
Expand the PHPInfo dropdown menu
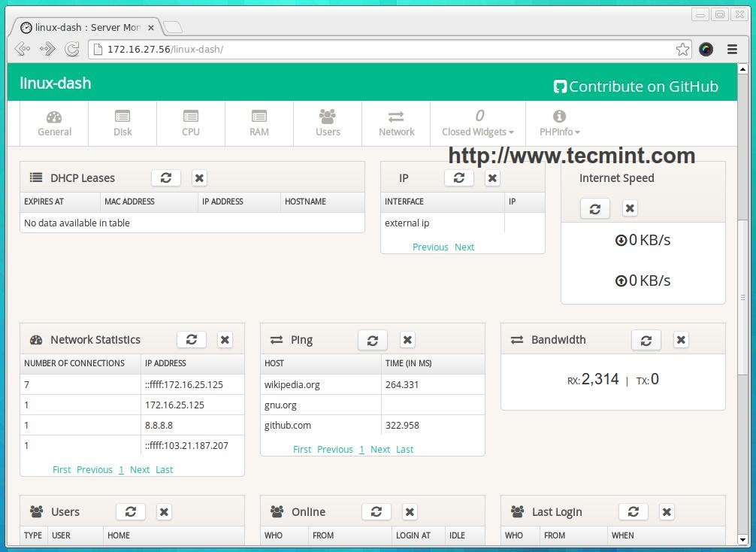click(559, 123)
